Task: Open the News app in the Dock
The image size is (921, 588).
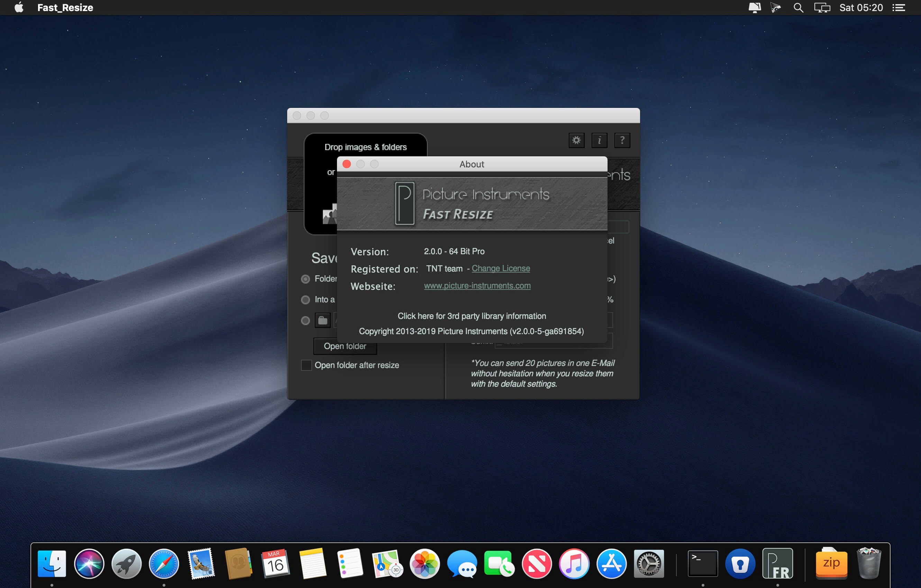Action: click(537, 563)
